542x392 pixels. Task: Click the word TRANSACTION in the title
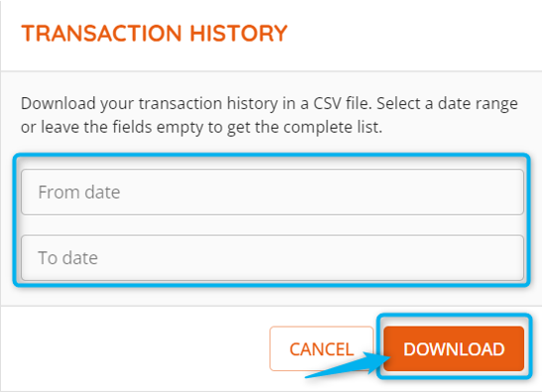pos(101,34)
